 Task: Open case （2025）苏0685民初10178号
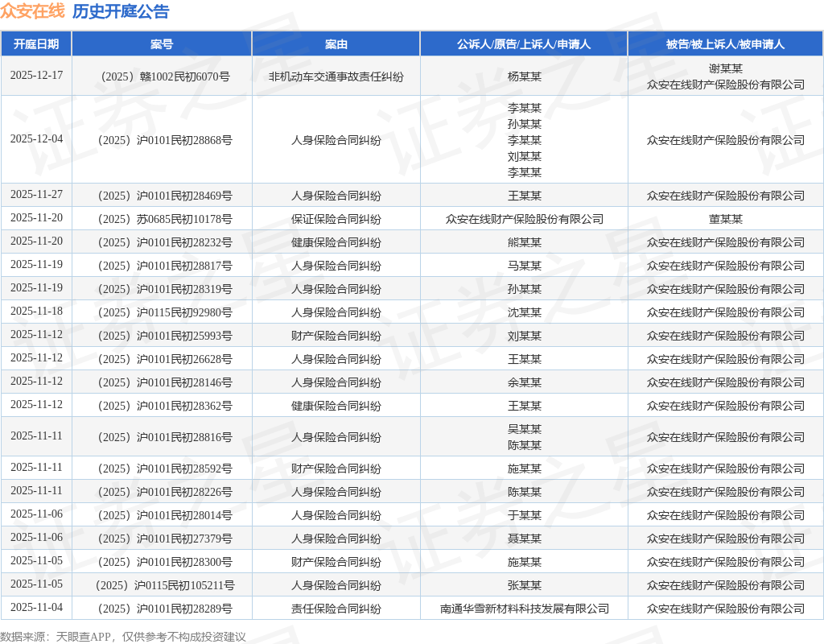coord(162,219)
